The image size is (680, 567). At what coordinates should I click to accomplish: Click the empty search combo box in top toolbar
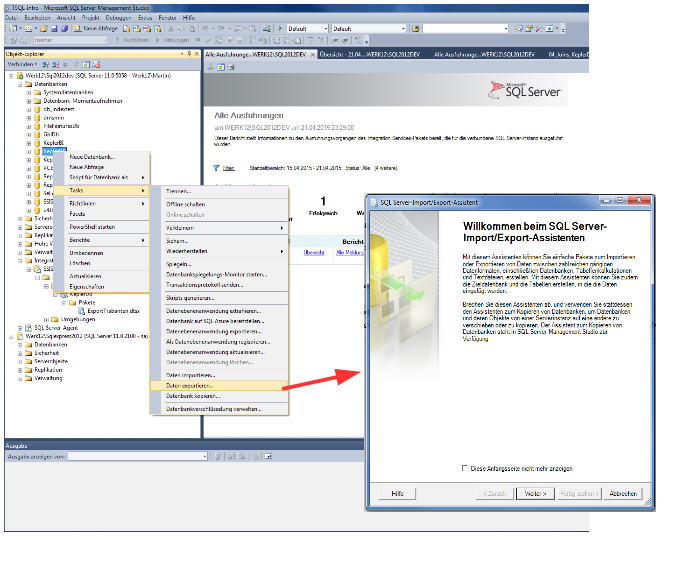tap(466, 29)
